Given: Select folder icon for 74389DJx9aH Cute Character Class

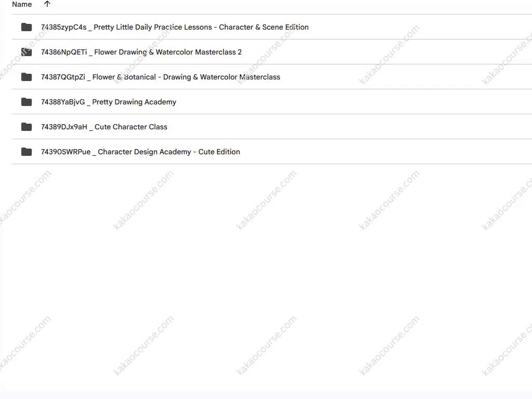Looking at the screenshot, I should tap(26, 127).
